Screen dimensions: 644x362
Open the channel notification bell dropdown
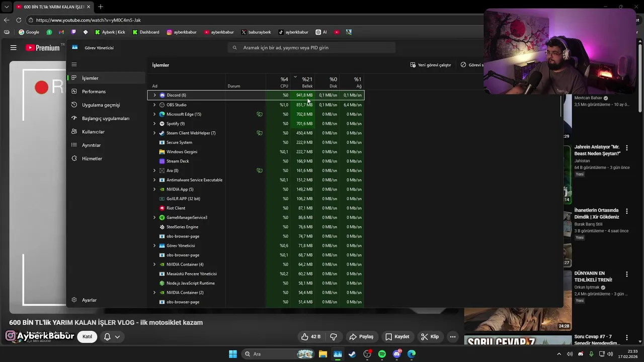[x=112, y=337]
